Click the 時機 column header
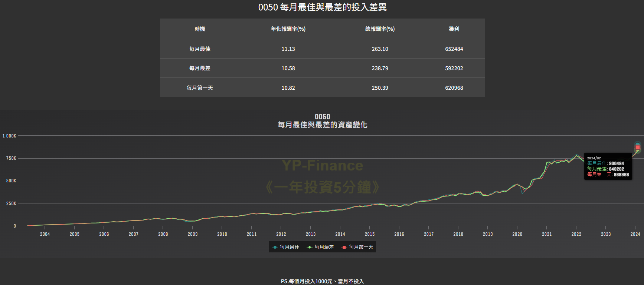 coord(200,29)
